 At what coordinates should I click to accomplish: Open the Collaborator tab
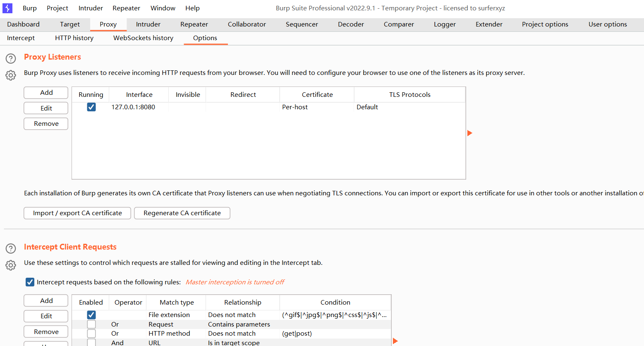[247, 24]
